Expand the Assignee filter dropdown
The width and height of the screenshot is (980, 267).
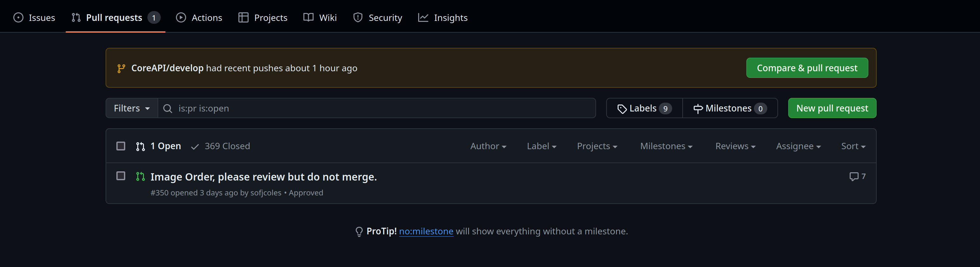pos(798,146)
